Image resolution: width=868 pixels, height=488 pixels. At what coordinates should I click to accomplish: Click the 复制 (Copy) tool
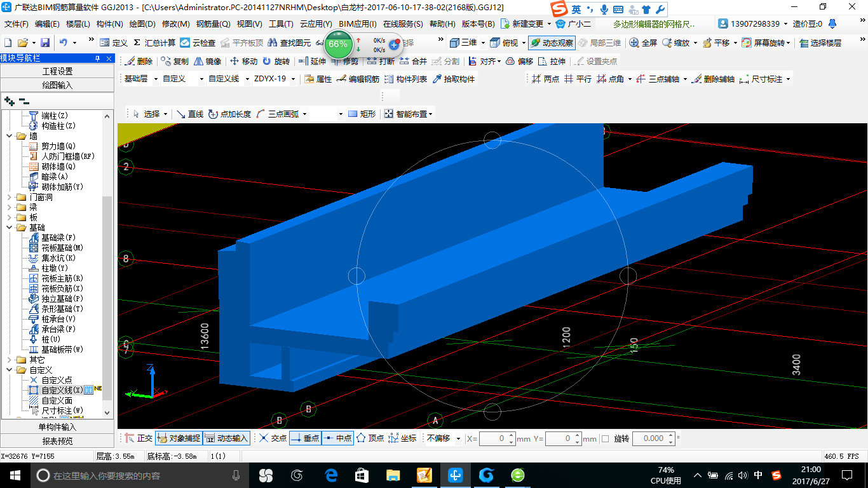[x=175, y=62]
